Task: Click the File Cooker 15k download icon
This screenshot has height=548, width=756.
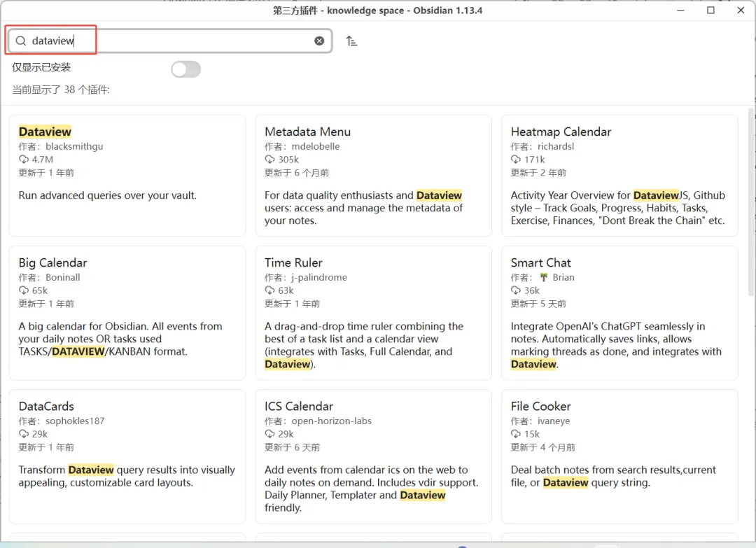Action: click(x=516, y=434)
